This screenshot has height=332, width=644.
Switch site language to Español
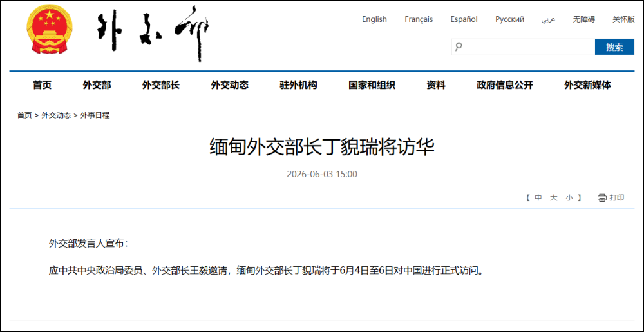(x=464, y=19)
